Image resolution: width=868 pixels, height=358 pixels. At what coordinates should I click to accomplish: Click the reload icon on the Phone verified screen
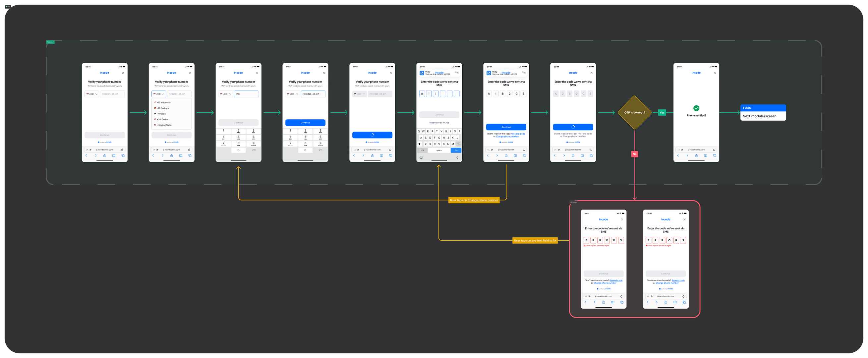coord(714,150)
